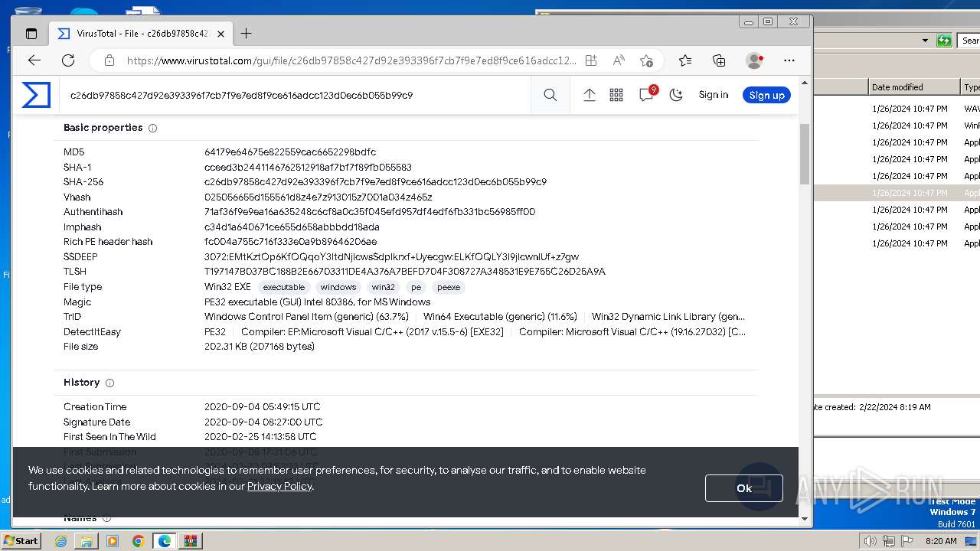Click the Edge profile avatar icon
This screenshot has height=551, width=980.
click(x=754, y=60)
